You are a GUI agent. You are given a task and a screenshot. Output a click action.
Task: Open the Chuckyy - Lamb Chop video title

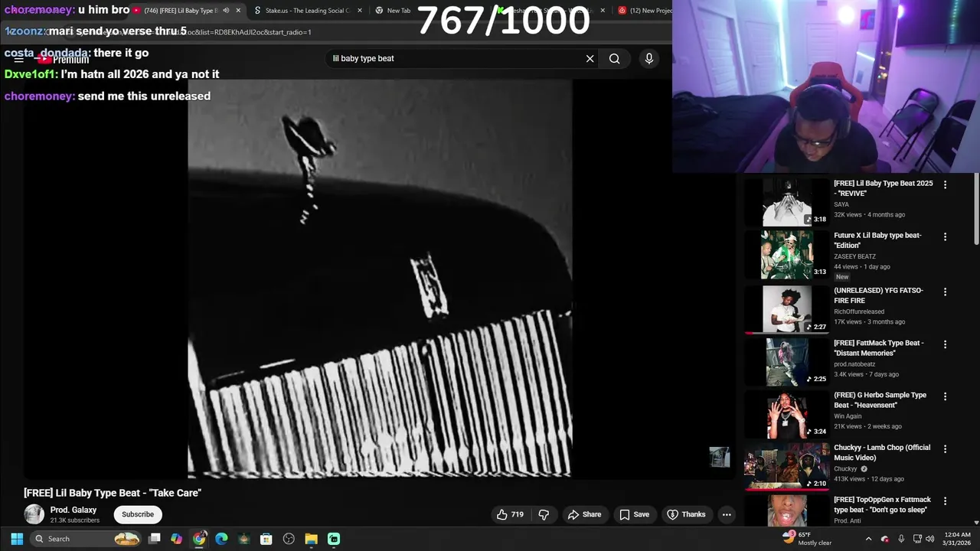pos(882,452)
